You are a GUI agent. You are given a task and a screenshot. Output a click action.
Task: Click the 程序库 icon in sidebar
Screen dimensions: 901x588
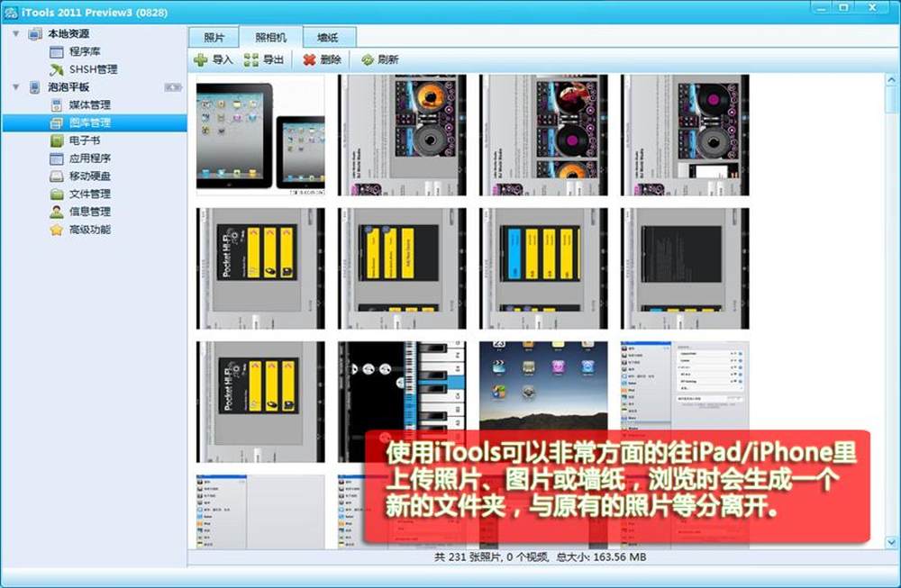click(x=56, y=52)
